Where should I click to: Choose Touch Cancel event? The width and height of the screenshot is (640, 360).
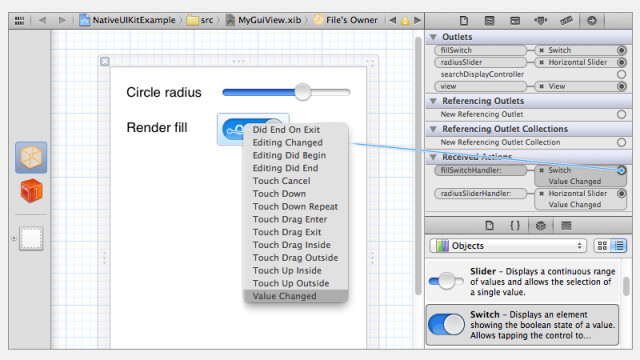coord(296,181)
